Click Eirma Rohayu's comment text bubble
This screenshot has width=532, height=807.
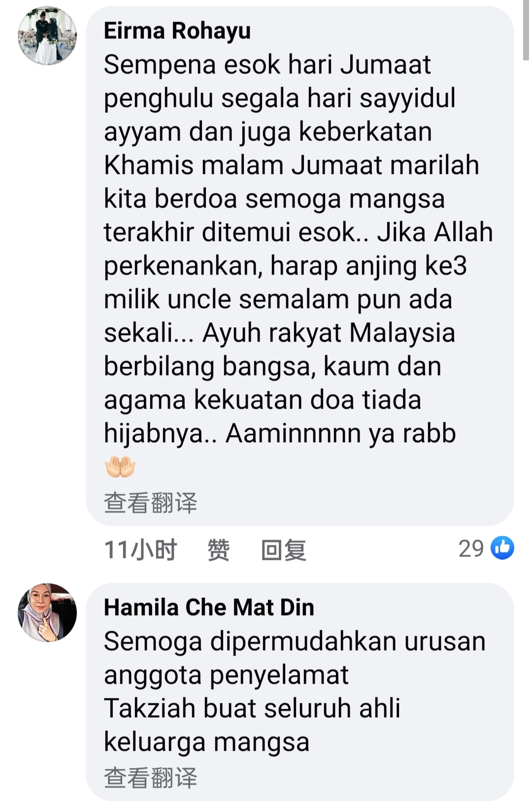(300, 266)
